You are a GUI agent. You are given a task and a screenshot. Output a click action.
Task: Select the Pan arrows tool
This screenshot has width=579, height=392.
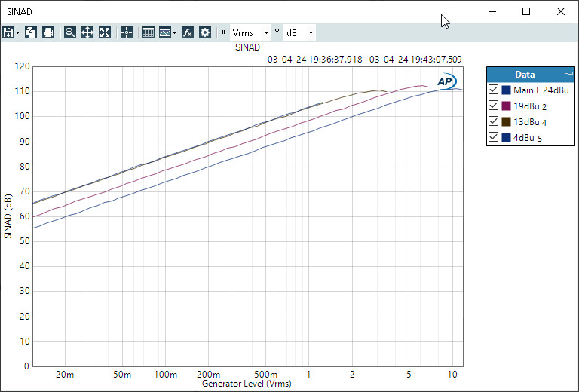[87, 33]
